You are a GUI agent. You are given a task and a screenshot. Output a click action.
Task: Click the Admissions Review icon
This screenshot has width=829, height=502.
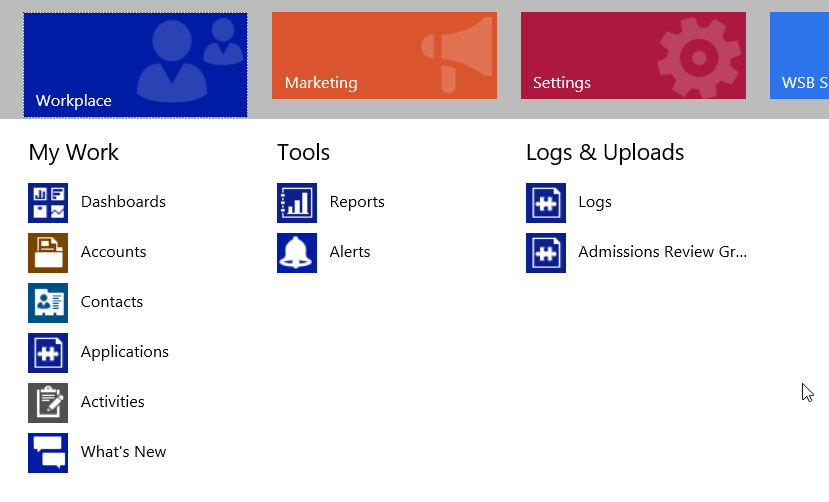(546, 253)
